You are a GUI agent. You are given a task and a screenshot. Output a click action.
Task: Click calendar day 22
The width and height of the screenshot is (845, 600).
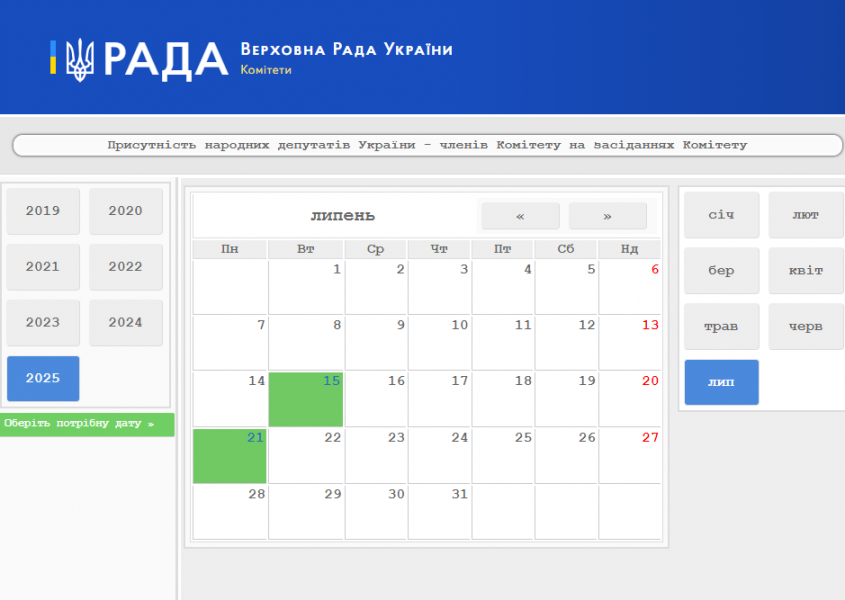306,456
